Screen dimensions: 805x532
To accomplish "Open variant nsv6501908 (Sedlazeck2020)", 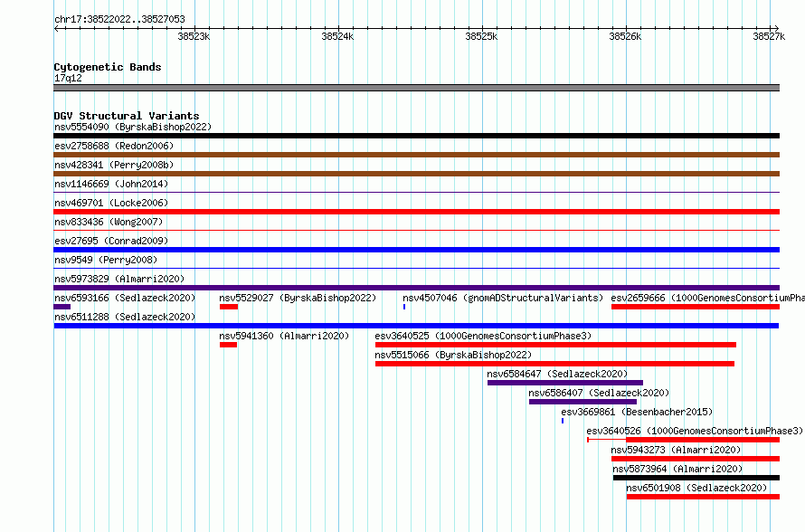I will pyautogui.click(x=696, y=488).
